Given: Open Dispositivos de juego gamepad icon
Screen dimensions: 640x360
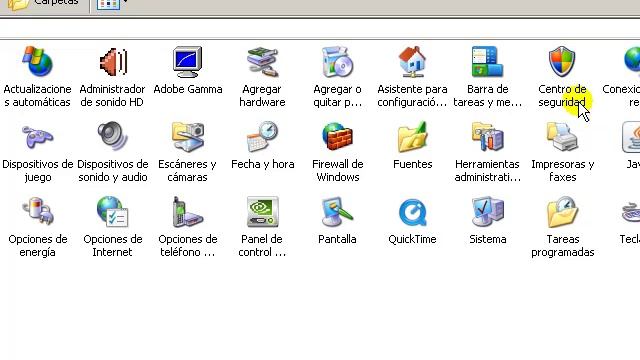Looking at the screenshot, I should (x=37, y=137).
